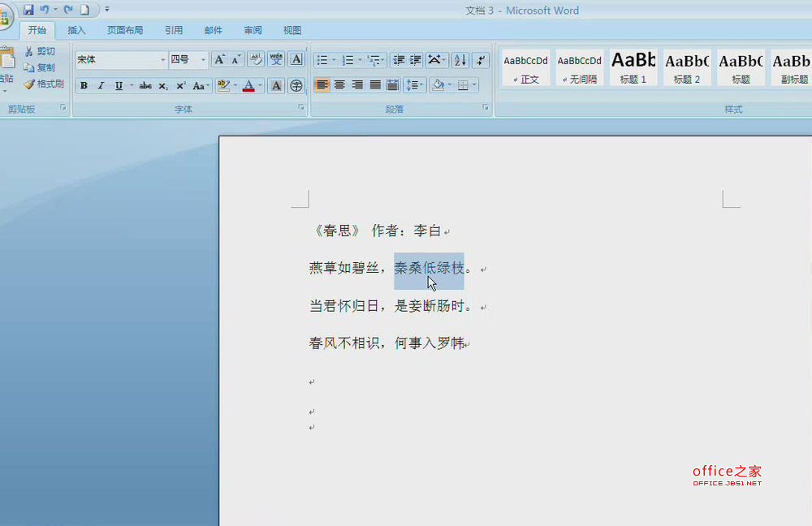Toggle italic formatting
The width and height of the screenshot is (812, 526).
click(101, 85)
